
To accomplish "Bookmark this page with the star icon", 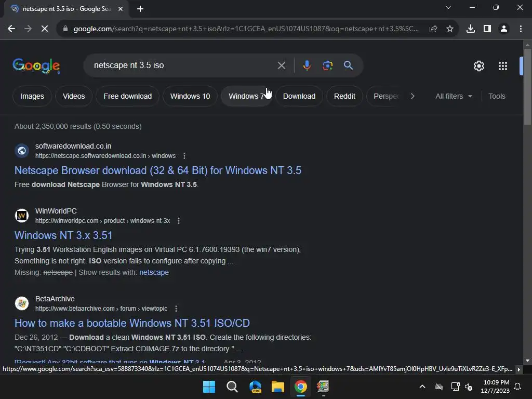I will click(x=449, y=29).
